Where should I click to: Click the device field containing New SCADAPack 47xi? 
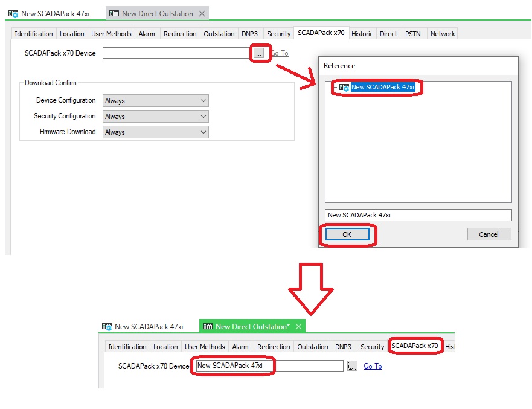coord(270,366)
